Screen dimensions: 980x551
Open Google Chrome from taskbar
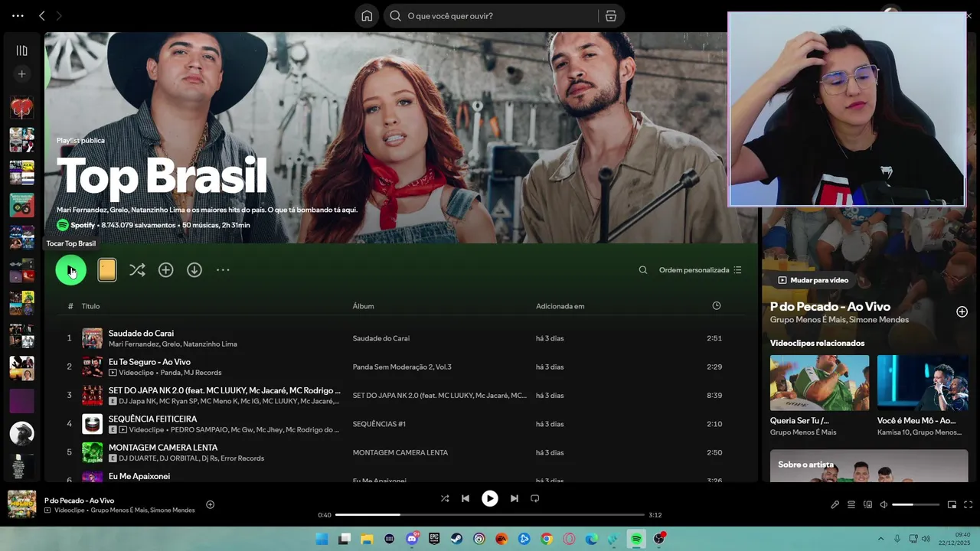547,539
